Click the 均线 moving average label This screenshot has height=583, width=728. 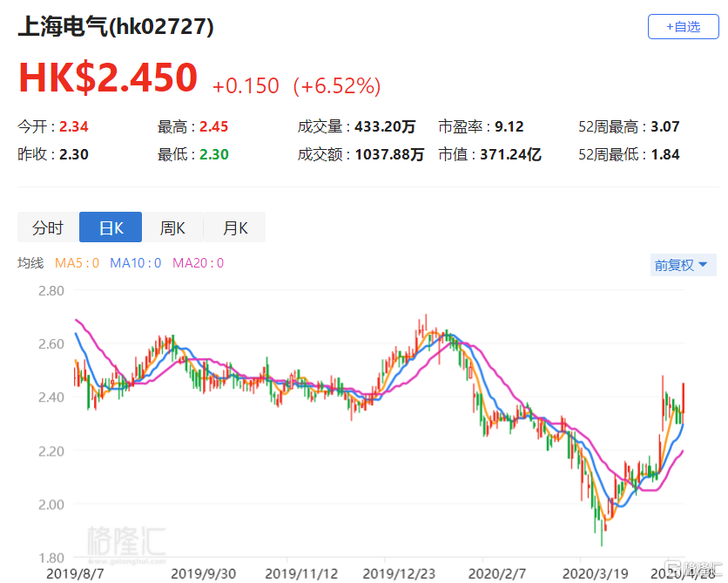30,262
